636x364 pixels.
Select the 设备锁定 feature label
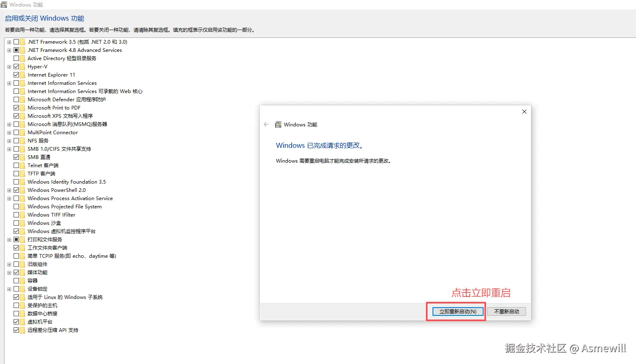click(37, 289)
